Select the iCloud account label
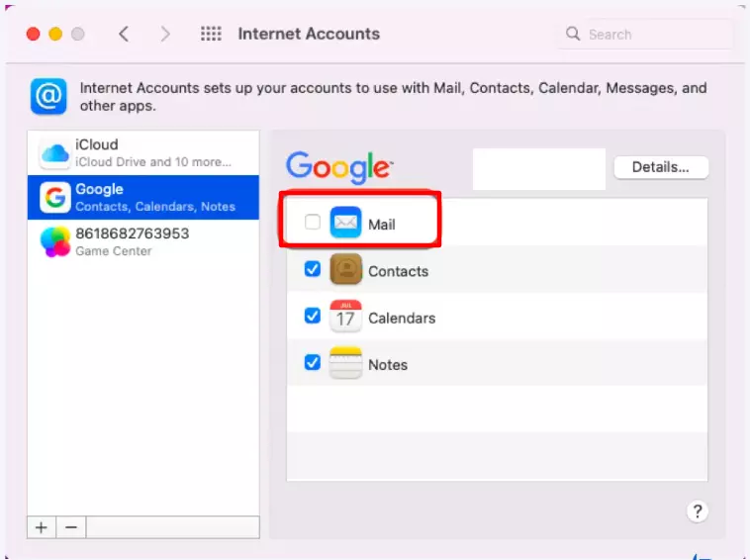Viewport: 750px width, 560px height. (97, 144)
